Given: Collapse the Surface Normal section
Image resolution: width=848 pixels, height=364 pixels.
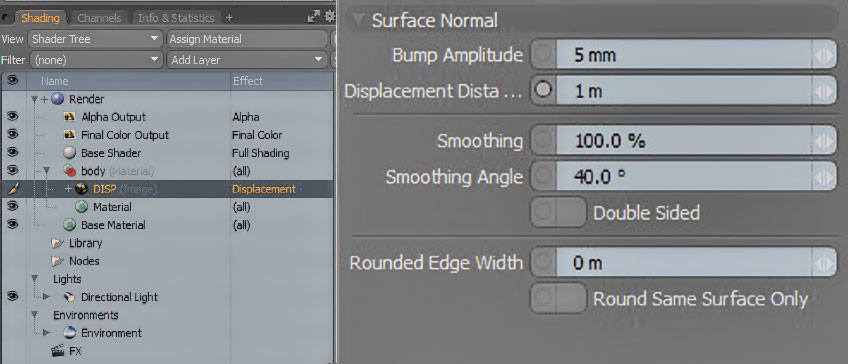Looking at the screenshot, I should click(x=358, y=21).
